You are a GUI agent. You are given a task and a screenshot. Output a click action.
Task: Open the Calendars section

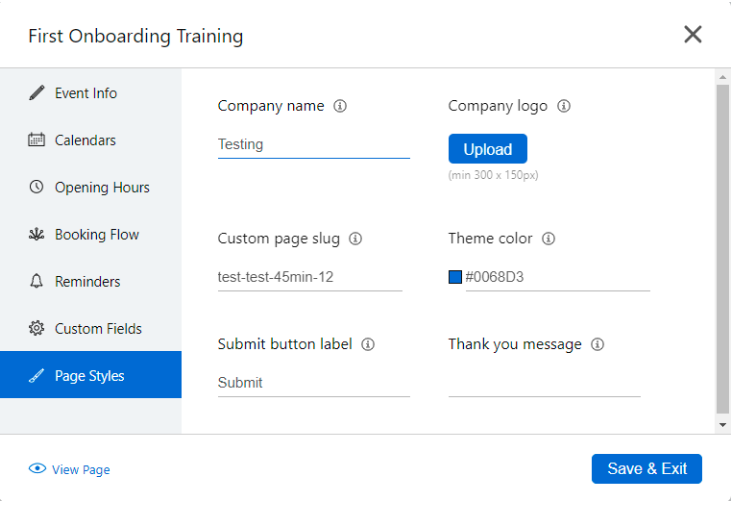click(x=85, y=140)
